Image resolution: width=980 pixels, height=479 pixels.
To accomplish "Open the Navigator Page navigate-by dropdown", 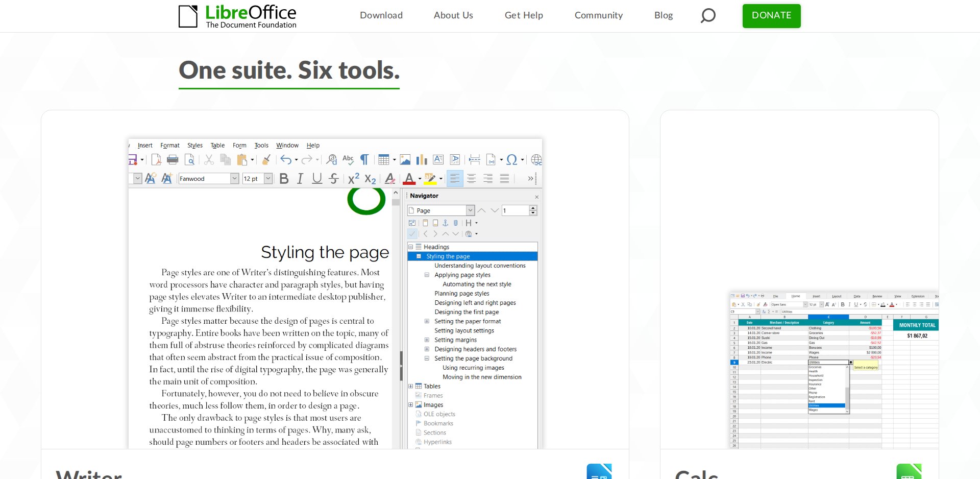I will [x=470, y=210].
